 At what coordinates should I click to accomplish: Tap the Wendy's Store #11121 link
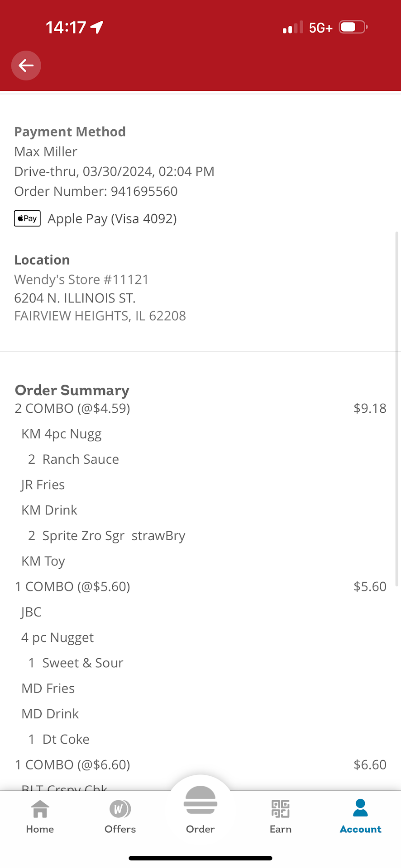coord(81,279)
